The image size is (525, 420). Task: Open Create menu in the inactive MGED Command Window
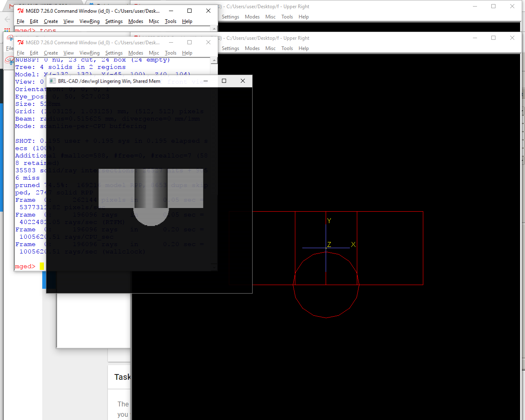tap(51, 53)
